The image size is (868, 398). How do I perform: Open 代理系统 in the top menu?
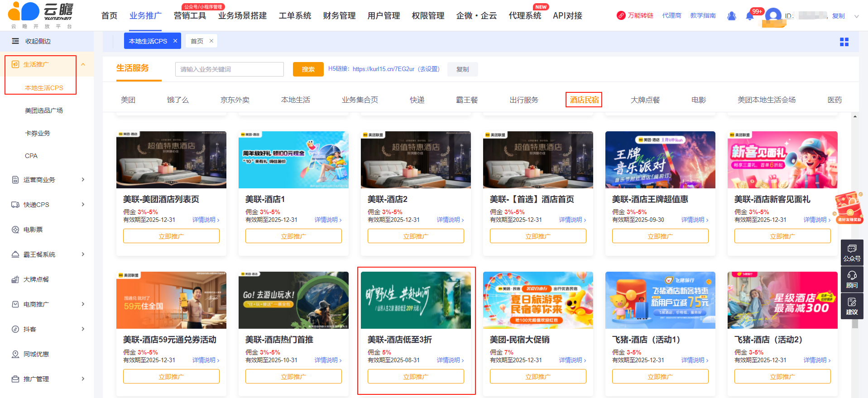point(525,15)
